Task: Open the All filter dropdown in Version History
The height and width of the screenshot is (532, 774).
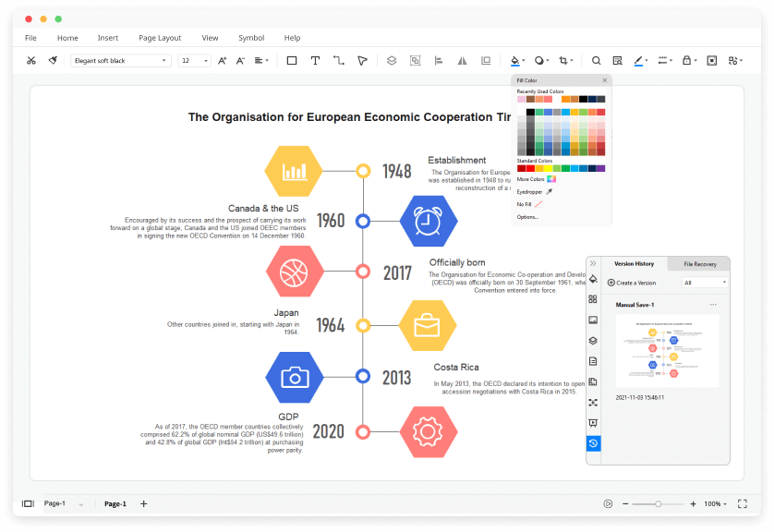Action: click(705, 283)
